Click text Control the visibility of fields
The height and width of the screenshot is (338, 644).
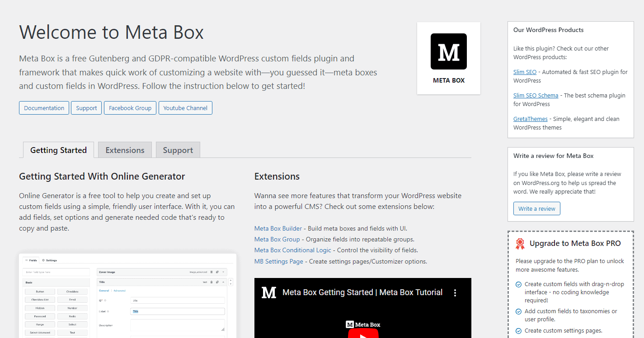click(378, 250)
